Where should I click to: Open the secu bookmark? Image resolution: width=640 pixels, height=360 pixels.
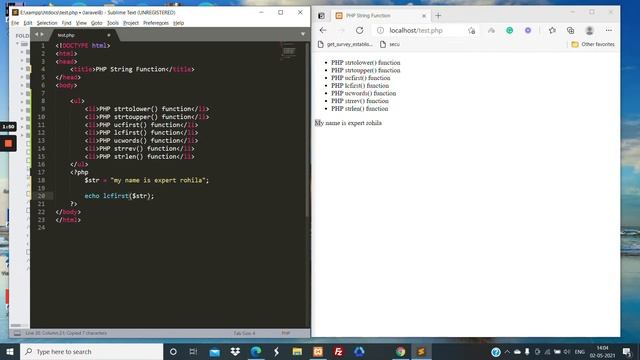coord(390,44)
